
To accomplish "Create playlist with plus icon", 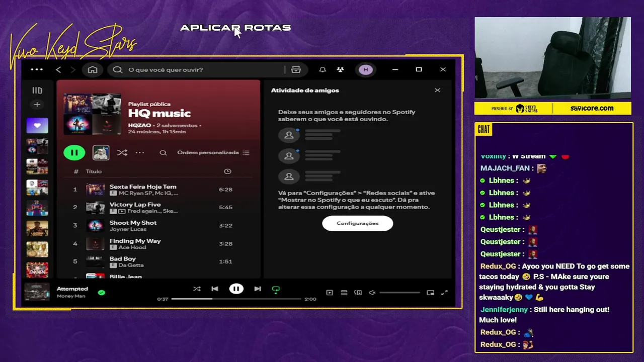I will [x=37, y=105].
